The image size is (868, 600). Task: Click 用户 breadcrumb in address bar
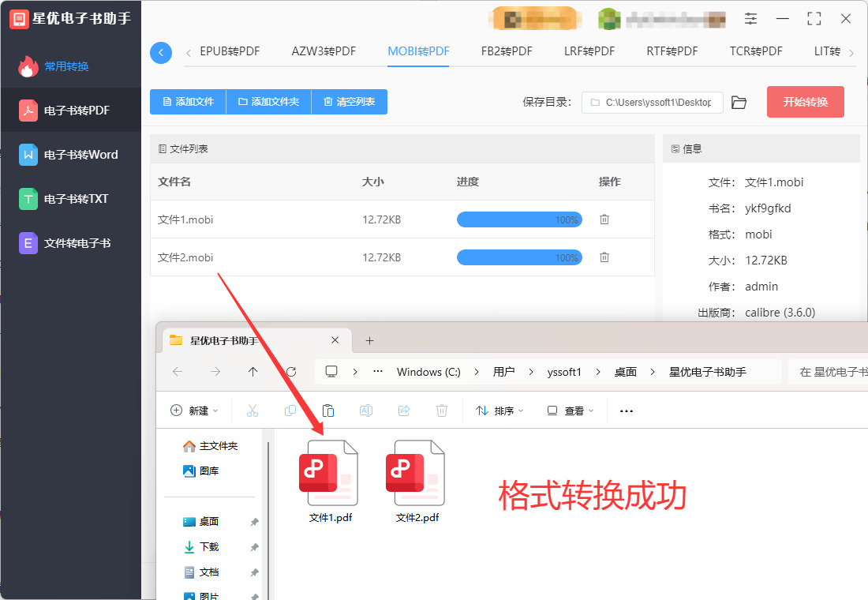[503, 372]
